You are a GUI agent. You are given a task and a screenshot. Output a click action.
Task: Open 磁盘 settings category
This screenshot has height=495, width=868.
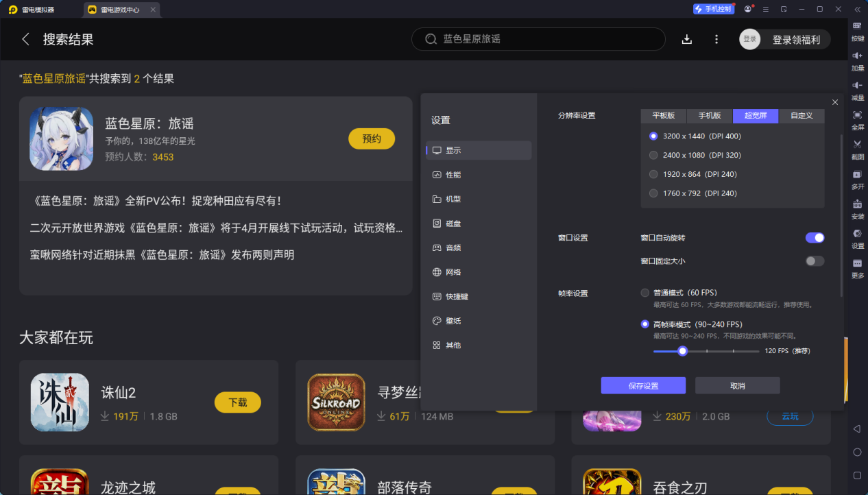click(479, 224)
